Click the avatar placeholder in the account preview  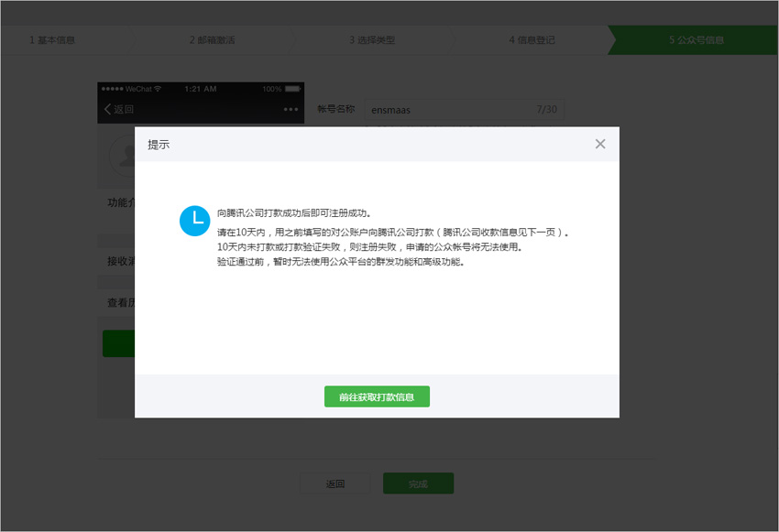(121, 156)
